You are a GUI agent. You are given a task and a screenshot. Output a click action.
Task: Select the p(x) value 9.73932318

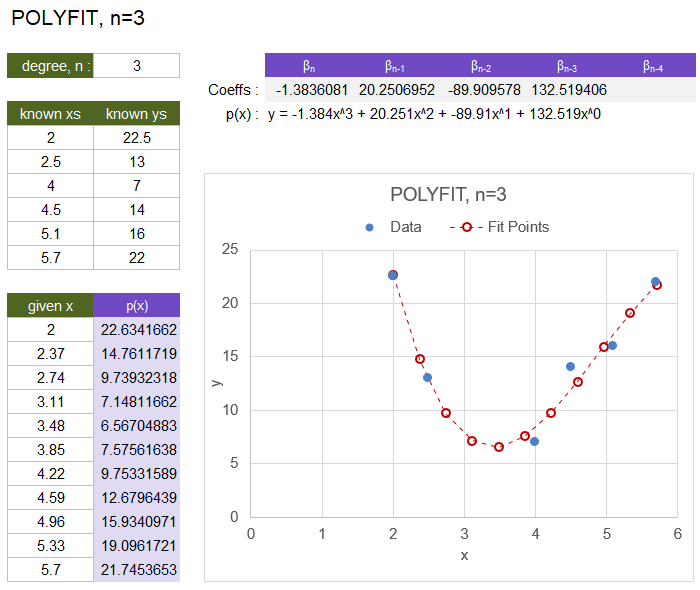pyautogui.click(x=137, y=378)
